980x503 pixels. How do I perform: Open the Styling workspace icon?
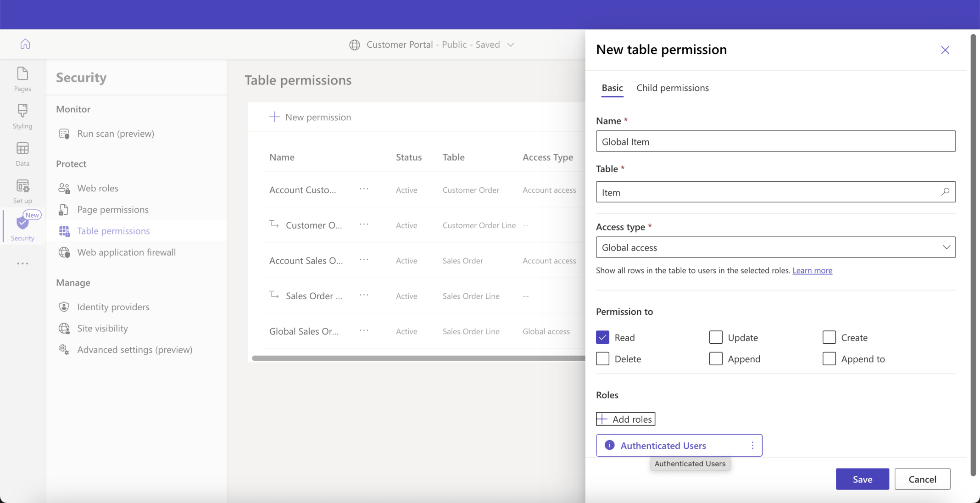pos(22,116)
